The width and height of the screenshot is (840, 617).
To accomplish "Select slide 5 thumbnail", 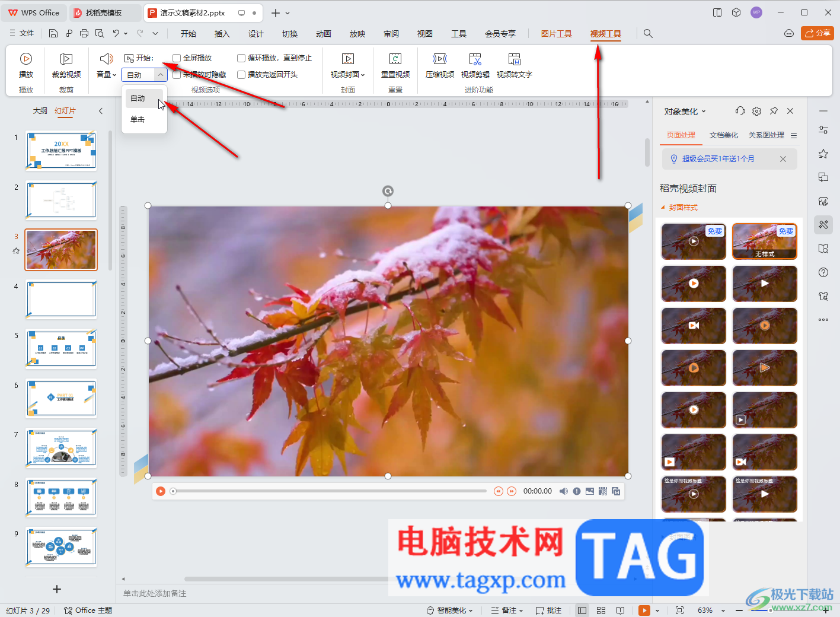I will point(61,348).
